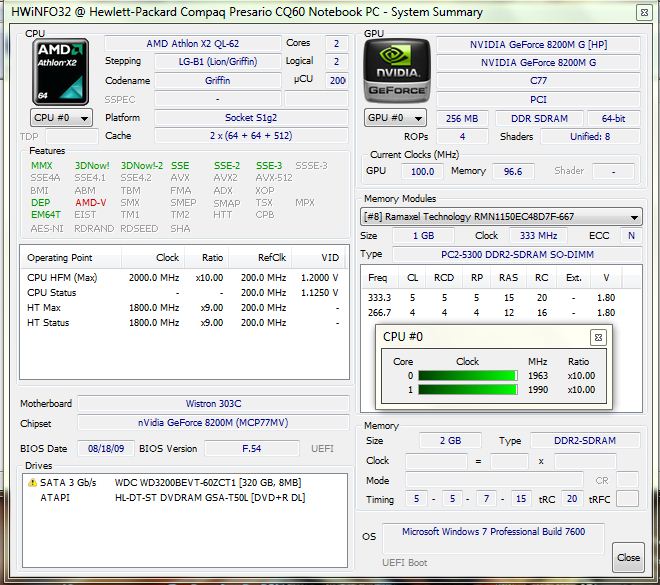
Task: Click the RefClk column header
Action: click(261, 258)
